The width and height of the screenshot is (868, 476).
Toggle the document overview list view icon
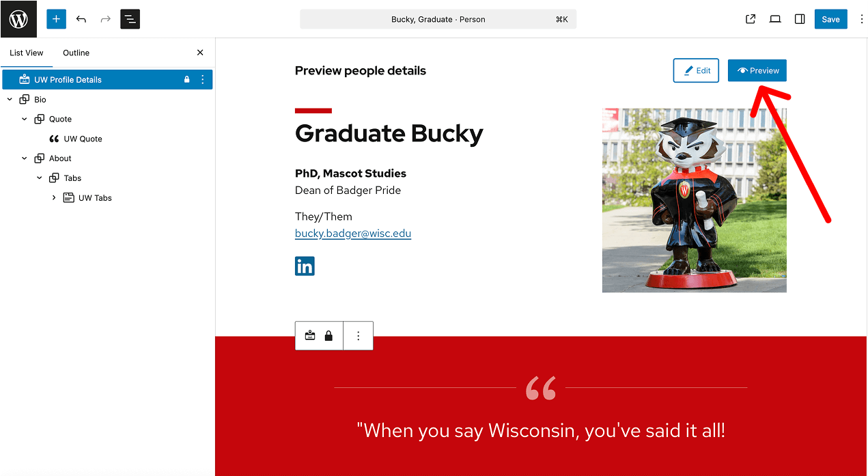(130, 19)
